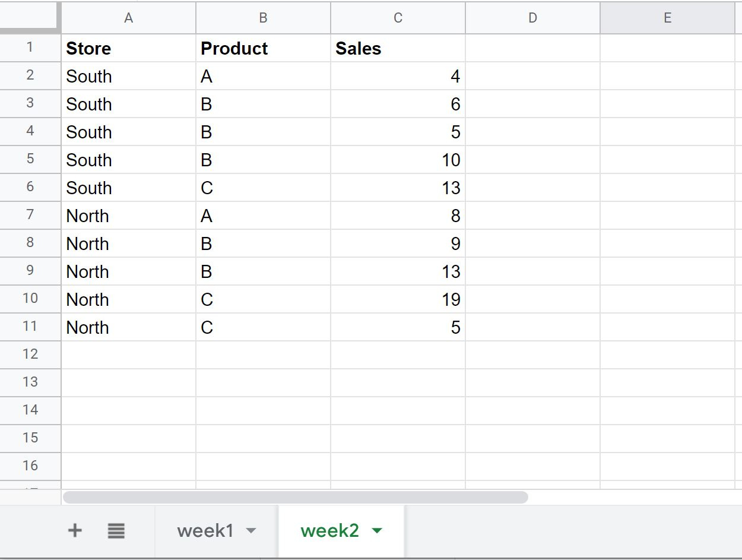Open the week1 sheet tab menu

pyautogui.click(x=252, y=531)
